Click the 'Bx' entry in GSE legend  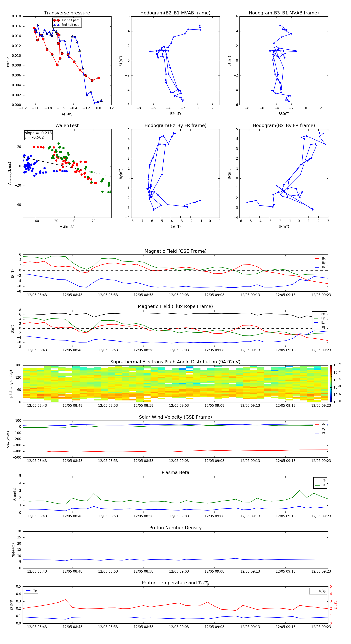click(320, 259)
